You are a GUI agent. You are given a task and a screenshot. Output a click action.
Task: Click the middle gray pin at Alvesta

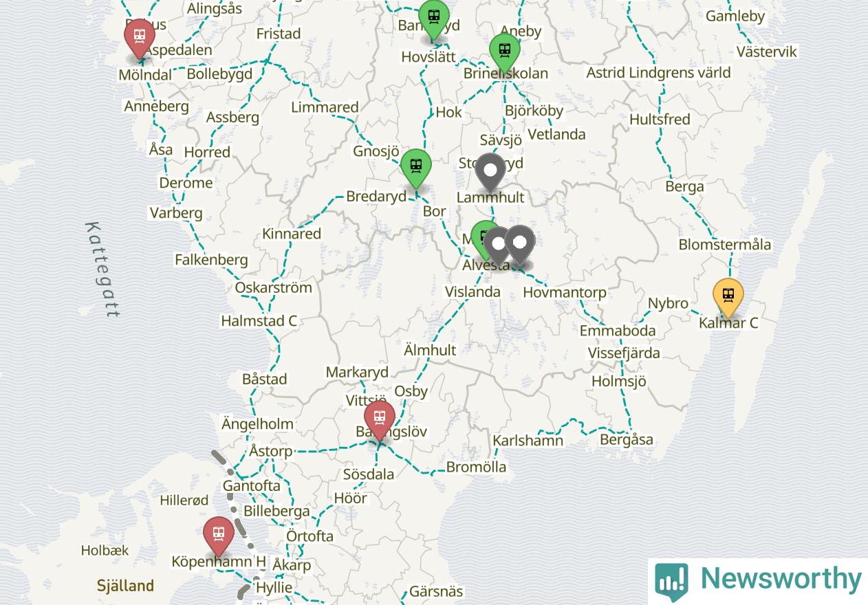point(499,246)
